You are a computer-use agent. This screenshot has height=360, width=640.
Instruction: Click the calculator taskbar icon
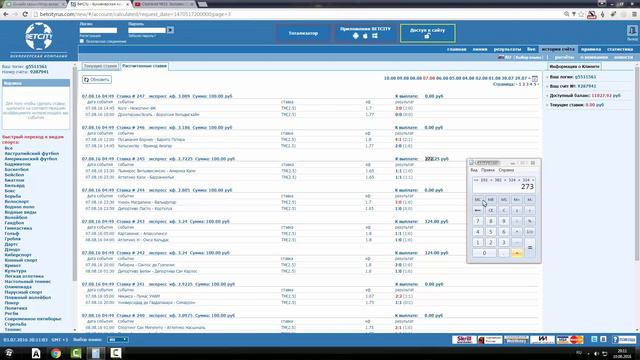(96, 353)
